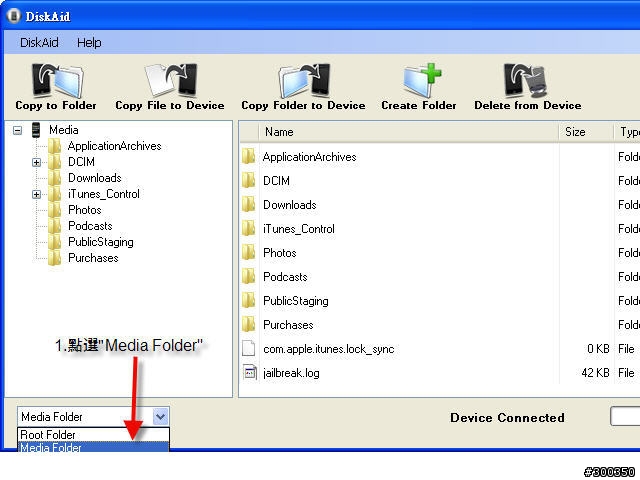The image size is (640, 480).
Task: Click Podcasts folder icon in file list
Action: 249,277
